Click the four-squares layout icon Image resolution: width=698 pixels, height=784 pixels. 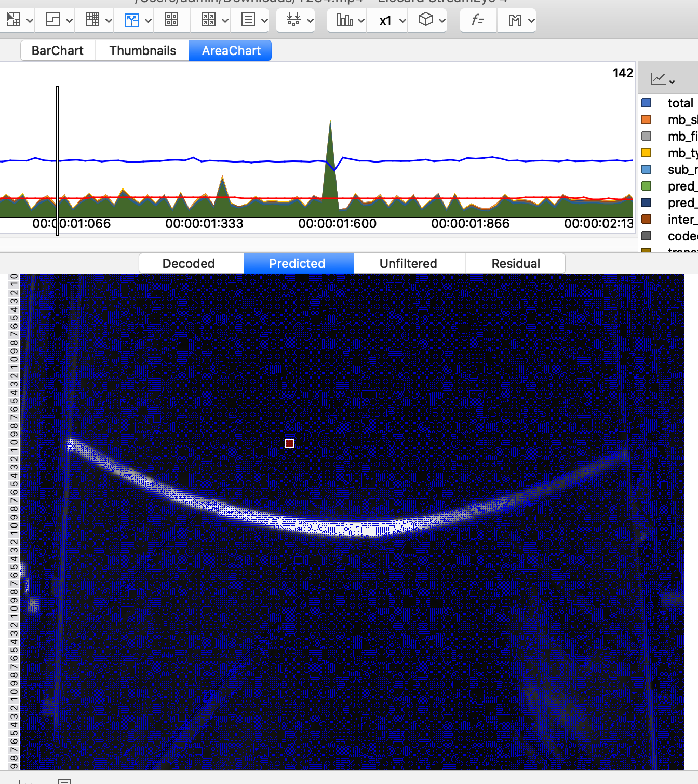(171, 20)
